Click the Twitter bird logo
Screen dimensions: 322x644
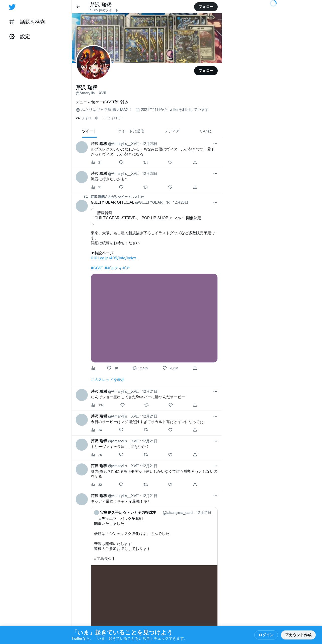click(x=12, y=7)
